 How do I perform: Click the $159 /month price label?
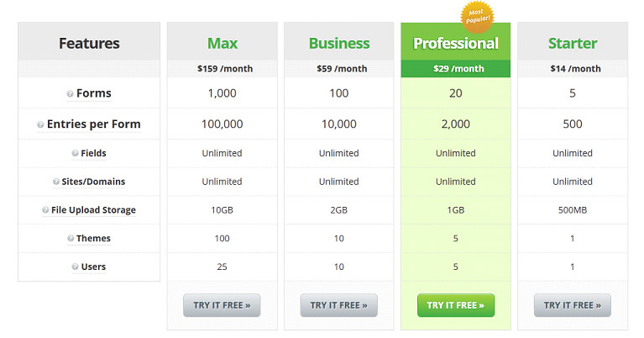click(x=222, y=69)
